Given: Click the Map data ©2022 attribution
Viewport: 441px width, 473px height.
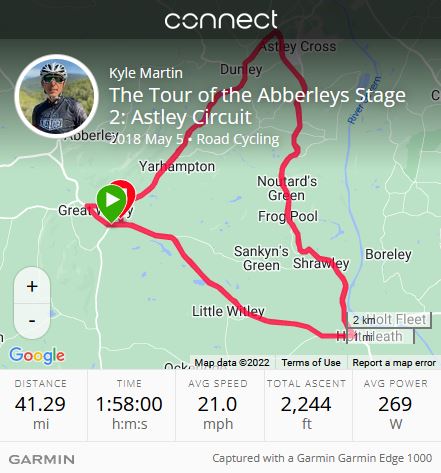Looking at the screenshot, I should click(x=232, y=363).
